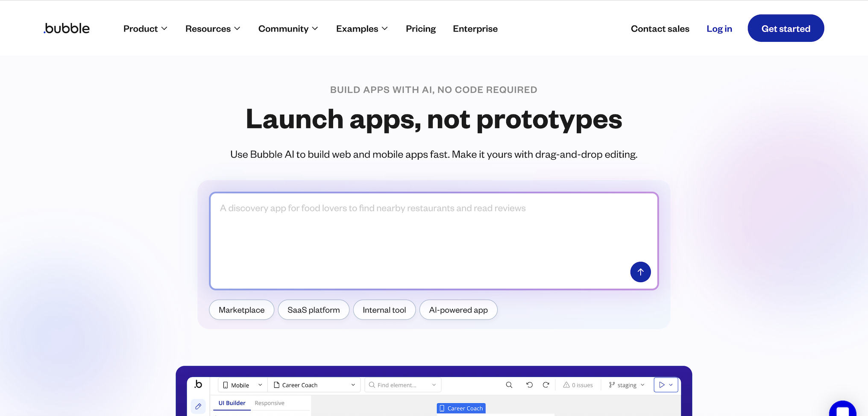Focus the app description prompt field
The image size is (868, 416).
point(434,241)
